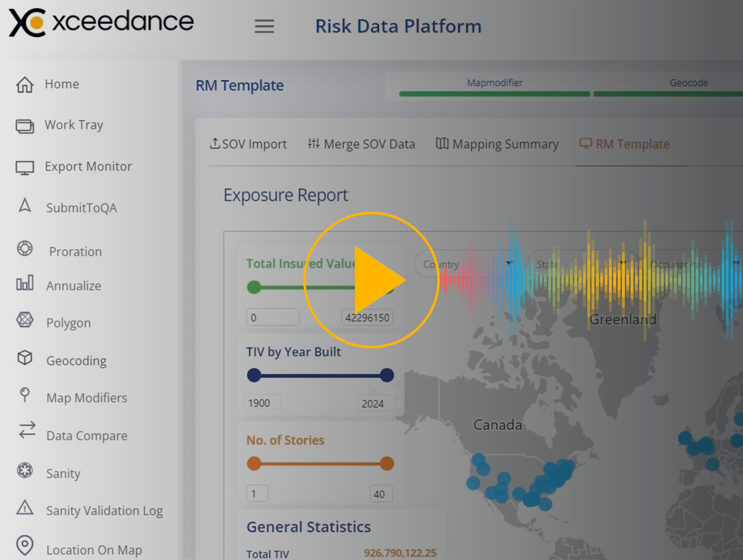Select the Proration tool
This screenshot has width=743, height=560.
tap(75, 251)
